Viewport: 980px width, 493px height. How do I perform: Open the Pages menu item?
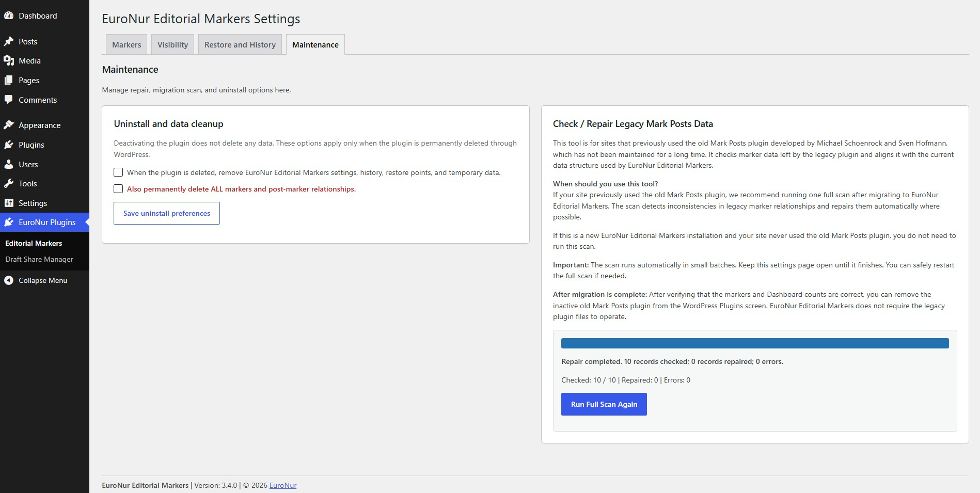[44, 81]
